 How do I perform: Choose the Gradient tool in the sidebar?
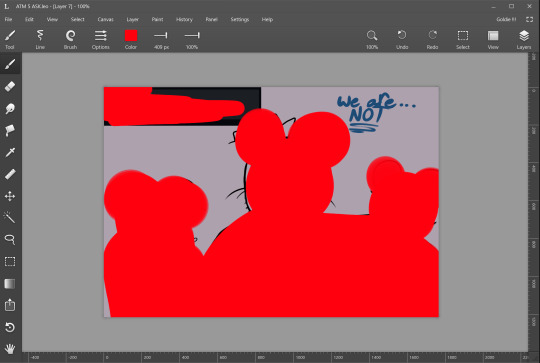pos(10,283)
